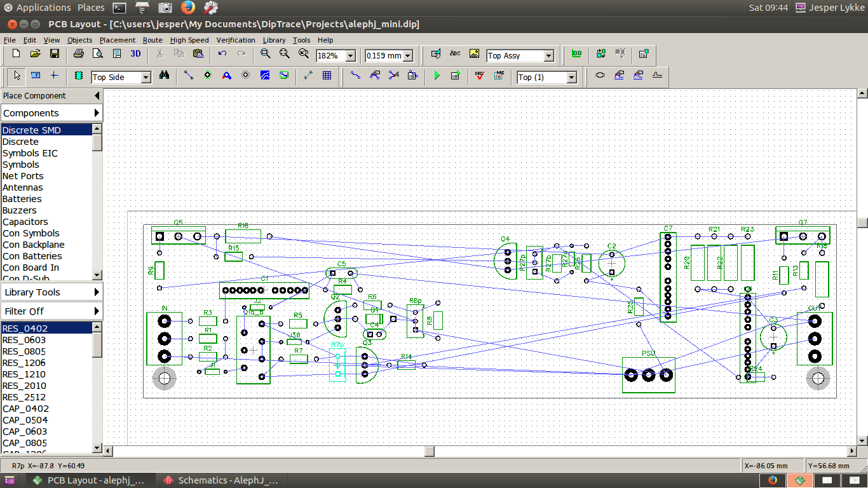868x488 pixels.
Task: Click the Paste icon
Action: tap(198, 55)
